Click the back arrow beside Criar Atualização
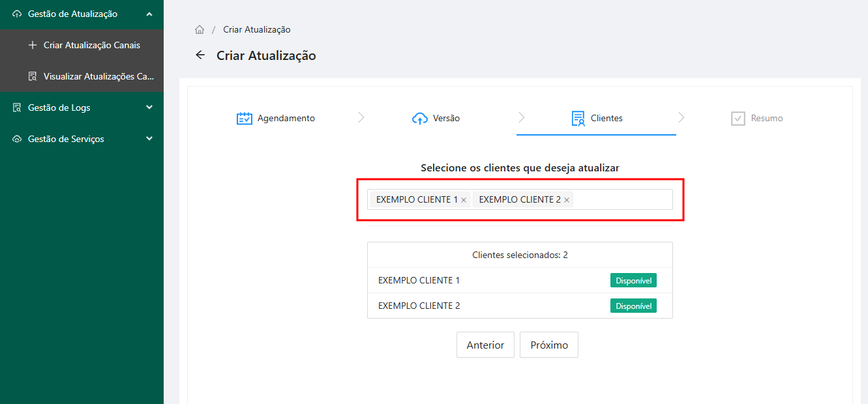868x404 pixels. click(x=200, y=55)
